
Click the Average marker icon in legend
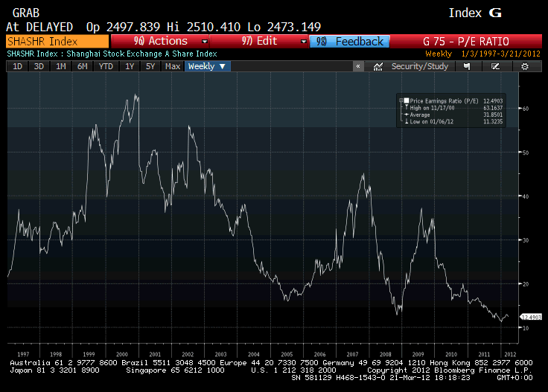pos(407,115)
